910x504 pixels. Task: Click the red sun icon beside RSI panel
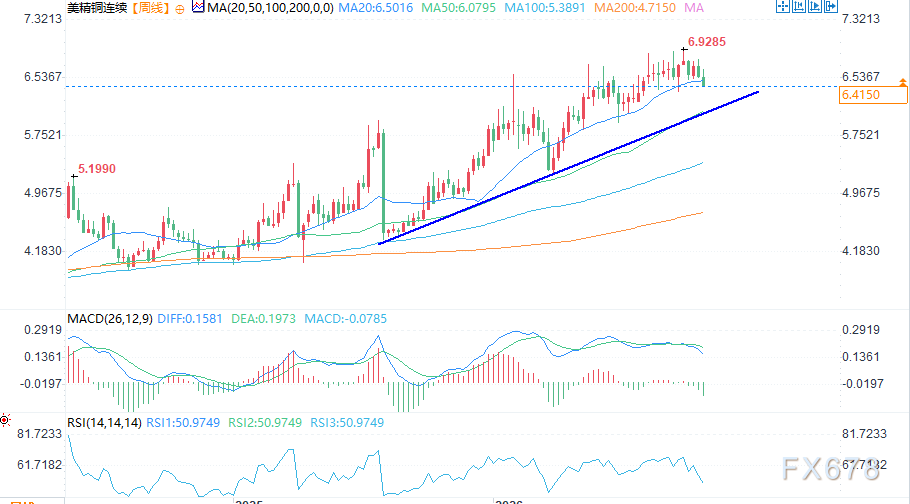click(5, 420)
